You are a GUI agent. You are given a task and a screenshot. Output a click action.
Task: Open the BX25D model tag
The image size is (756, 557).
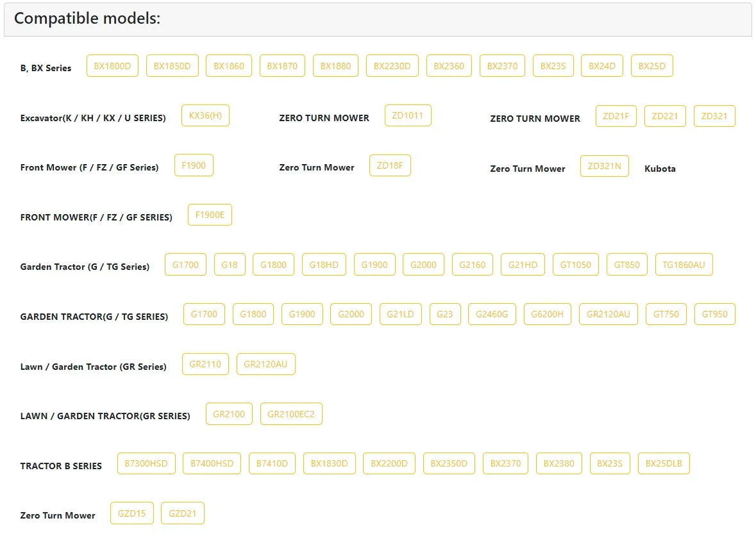(x=652, y=66)
